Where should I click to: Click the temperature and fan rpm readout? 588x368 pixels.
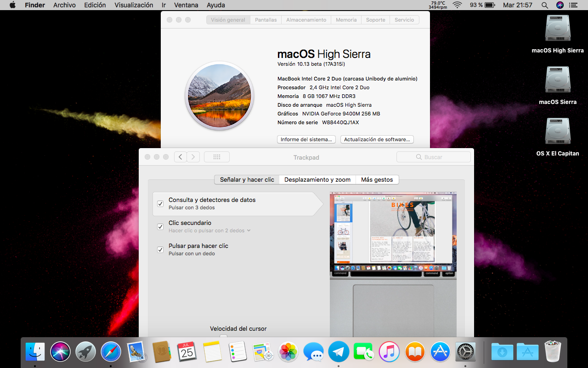pyautogui.click(x=438, y=5)
